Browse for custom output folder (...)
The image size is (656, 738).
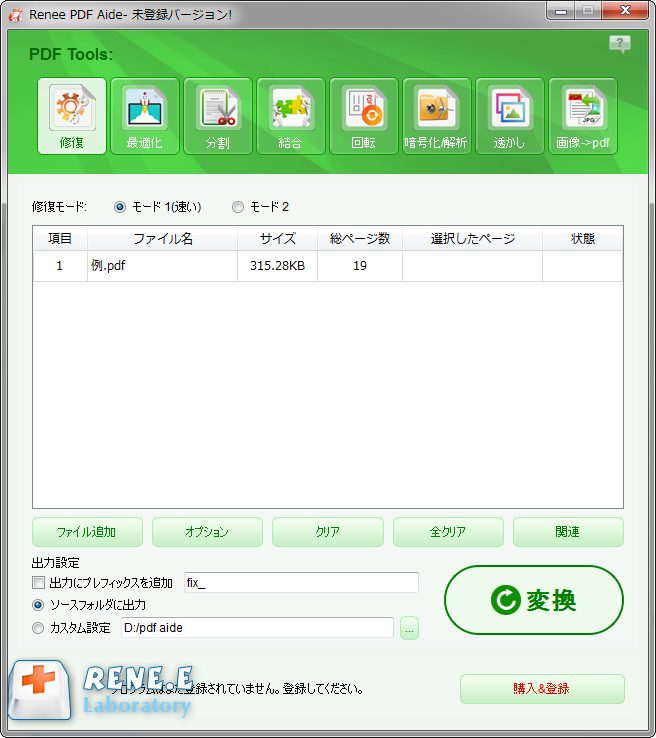409,628
